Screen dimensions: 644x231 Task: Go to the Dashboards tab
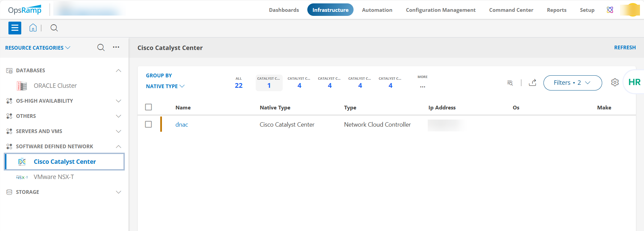pos(284,10)
